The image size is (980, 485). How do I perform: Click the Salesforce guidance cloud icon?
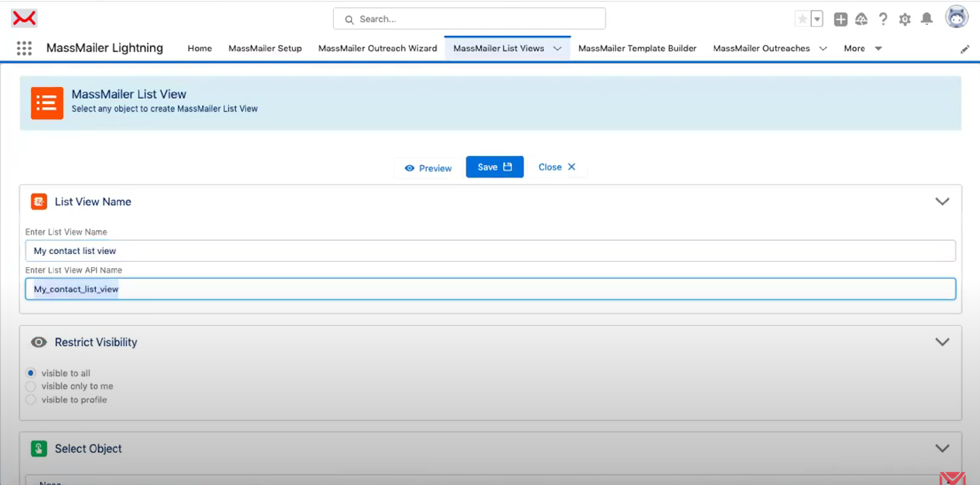point(861,19)
